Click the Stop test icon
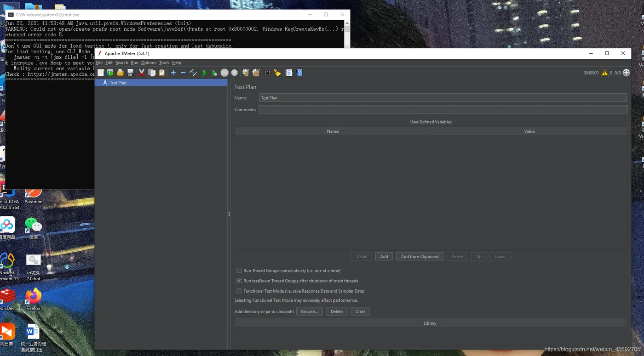Viewport: 644px width, 356px height. [224, 73]
